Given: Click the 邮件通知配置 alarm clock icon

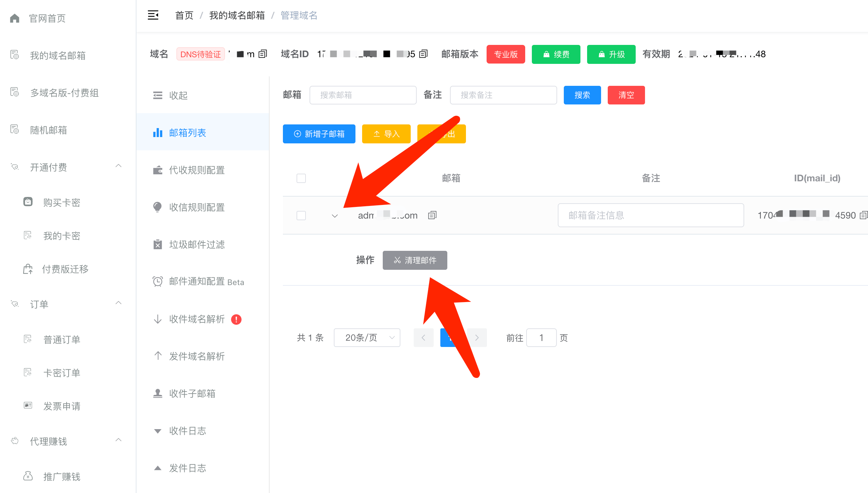Looking at the screenshot, I should (x=157, y=281).
